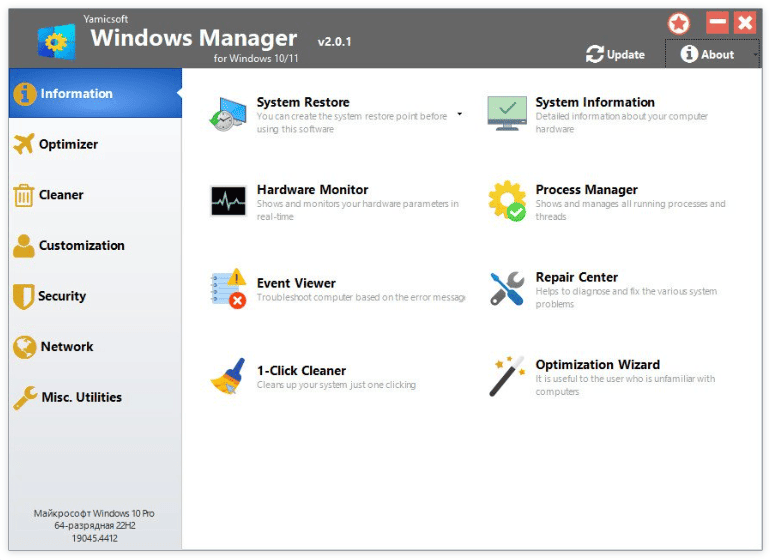770x560 pixels.
Task: Click the About button label
Action: point(717,55)
